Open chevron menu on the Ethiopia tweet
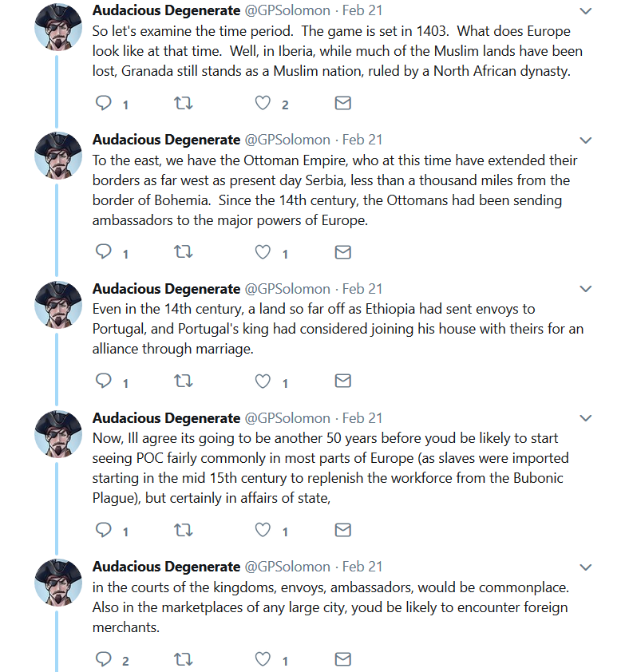 click(x=586, y=289)
